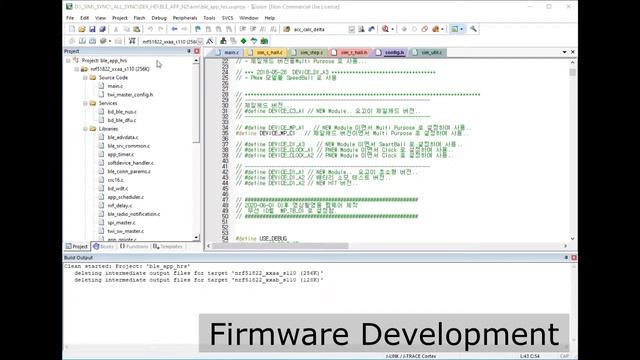Open the SVCS menu
This screenshot has height=360, width=640.
pyautogui.click(x=227, y=18)
